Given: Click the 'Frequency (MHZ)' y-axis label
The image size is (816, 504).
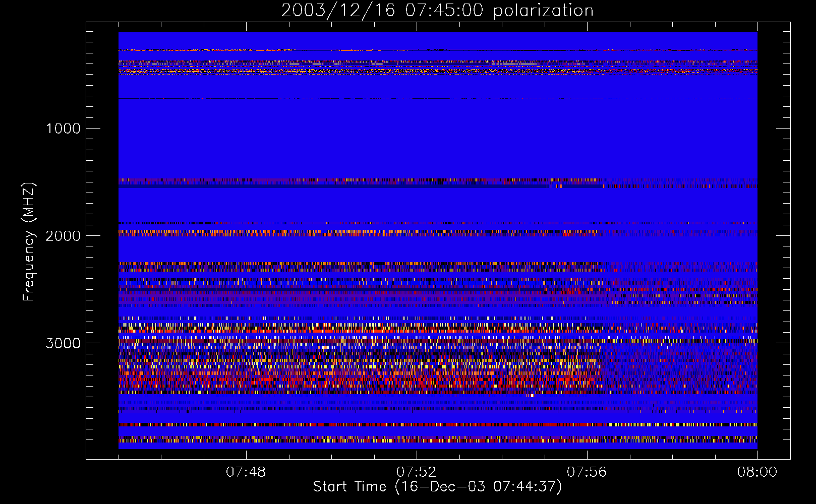Looking at the screenshot, I should point(29,242).
